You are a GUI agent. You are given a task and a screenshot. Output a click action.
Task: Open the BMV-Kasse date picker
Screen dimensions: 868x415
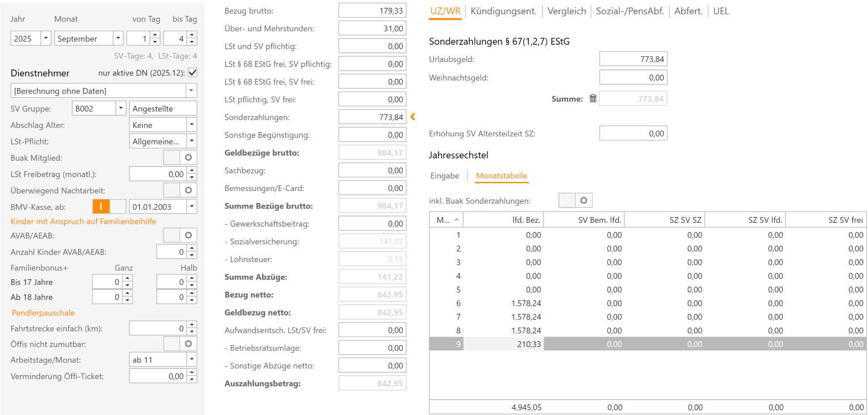pos(191,206)
